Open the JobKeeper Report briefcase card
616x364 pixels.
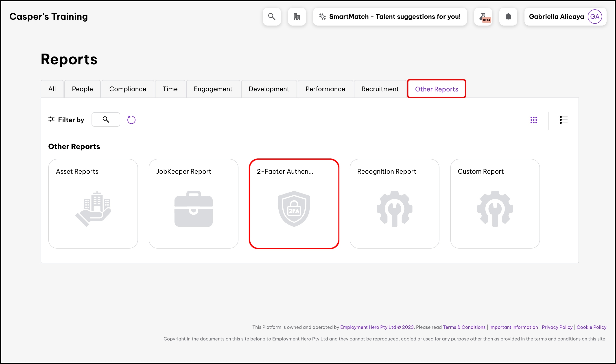193,204
